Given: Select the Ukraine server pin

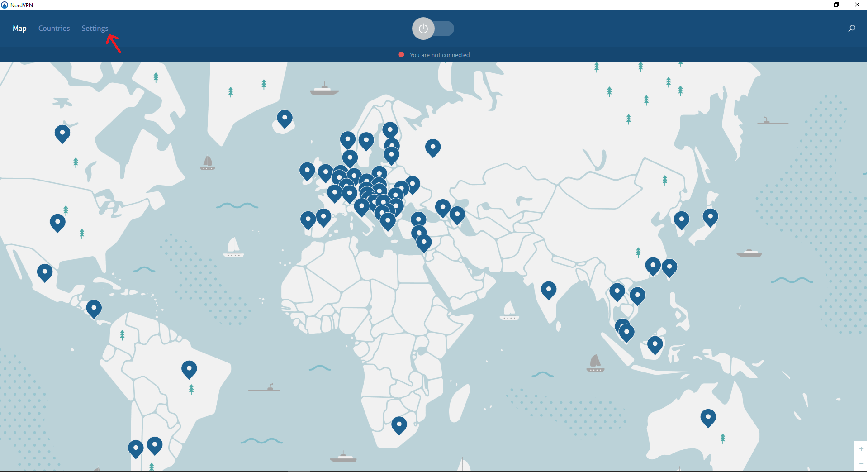Looking at the screenshot, I should pos(412,185).
